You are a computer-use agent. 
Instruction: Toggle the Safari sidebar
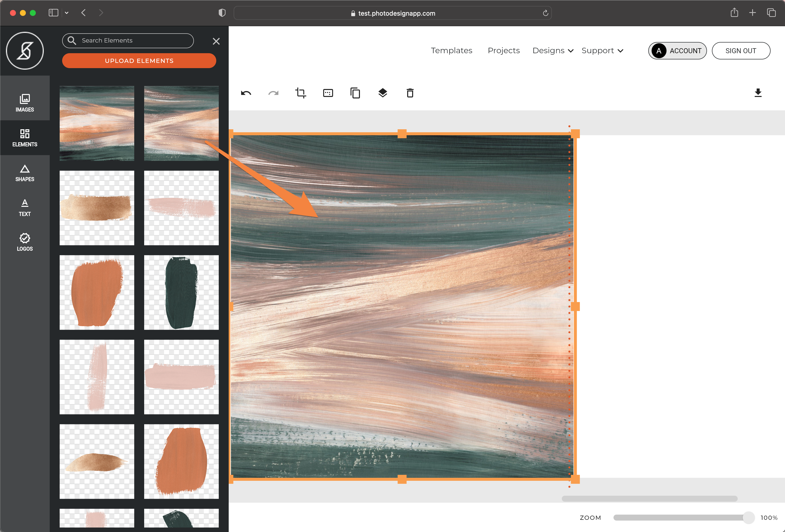point(53,13)
